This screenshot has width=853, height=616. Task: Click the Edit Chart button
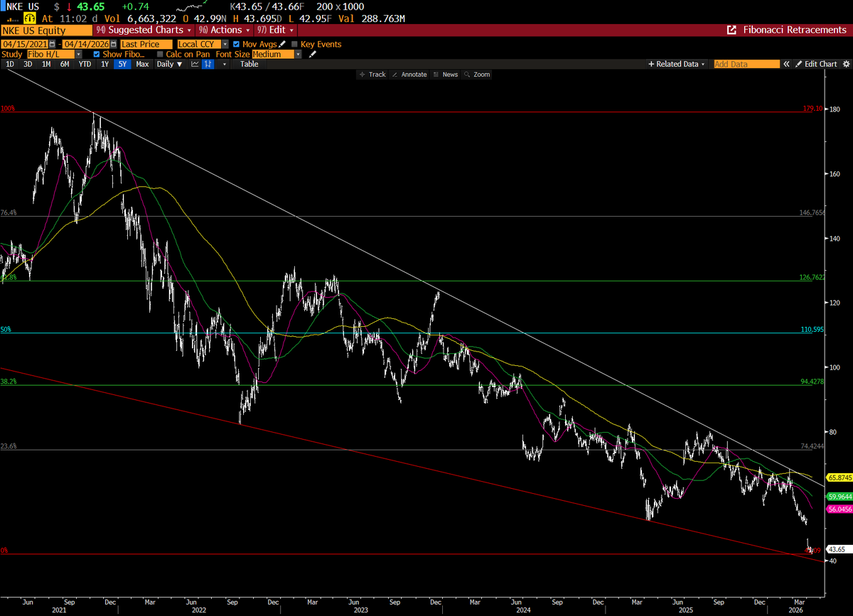[x=816, y=64]
